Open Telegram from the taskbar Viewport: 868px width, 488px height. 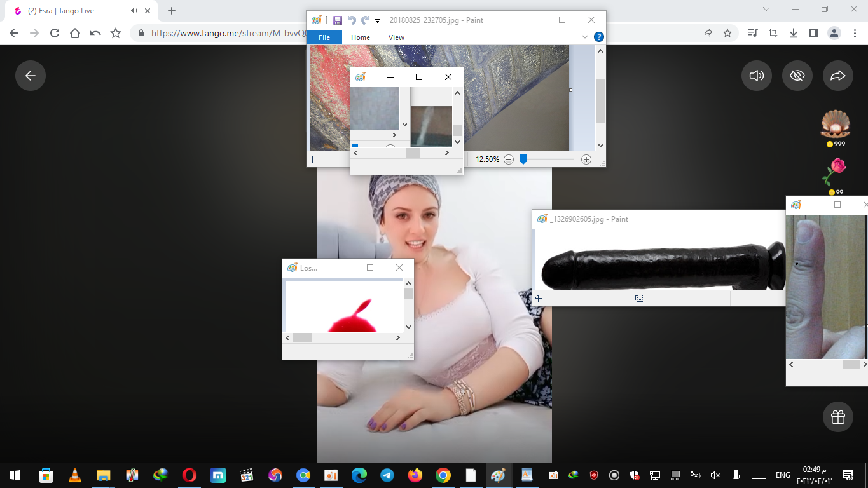(x=387, y=475)
